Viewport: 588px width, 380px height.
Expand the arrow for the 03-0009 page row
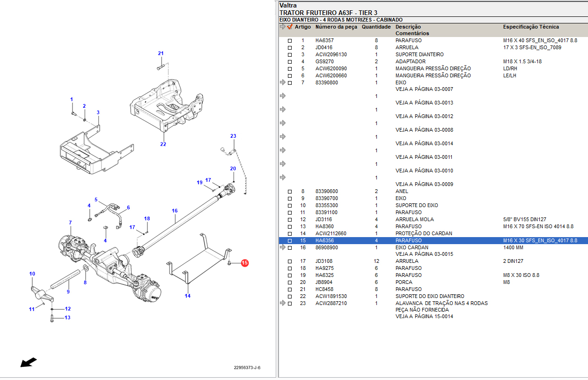coord(282,178)
